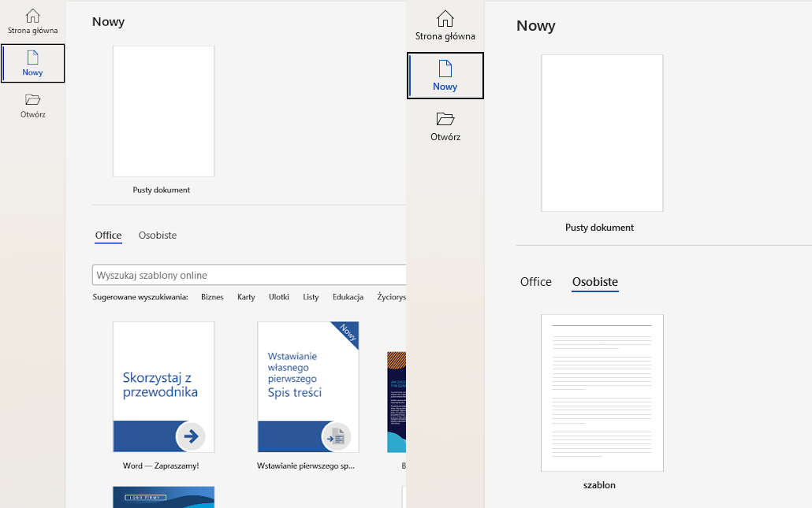812x508 pixels.
Task: Open the szablon personal template thumbnail
Action: [x=602, y=392]
